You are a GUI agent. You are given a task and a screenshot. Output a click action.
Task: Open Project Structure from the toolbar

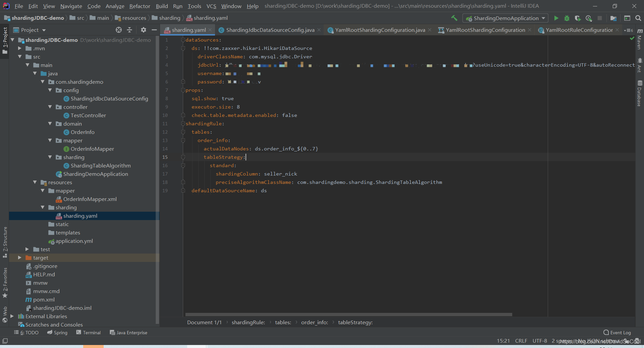tap(613, 18)
